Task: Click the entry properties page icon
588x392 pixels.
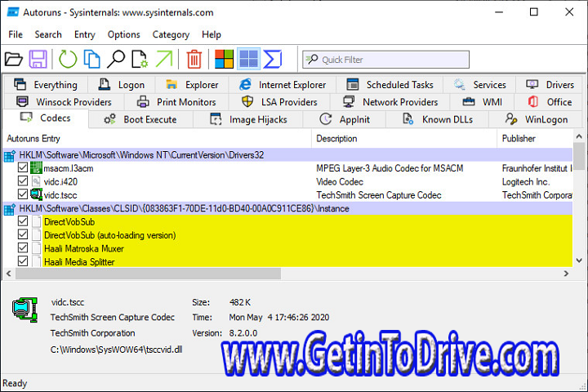Action: coord(140,60)
